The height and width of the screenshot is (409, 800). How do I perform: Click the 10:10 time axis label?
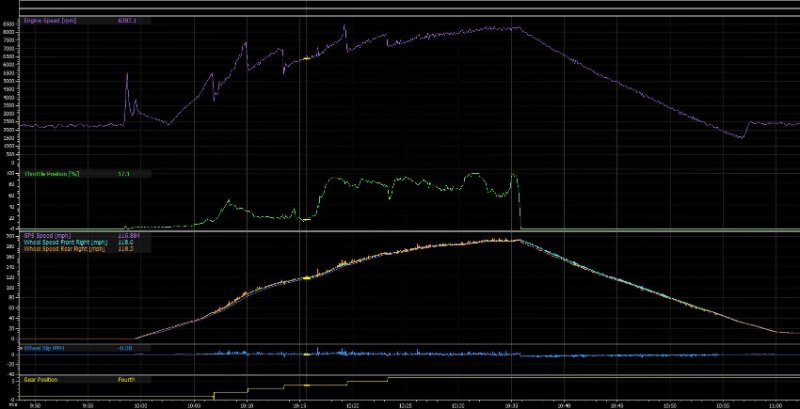click(x=246, y=406)
